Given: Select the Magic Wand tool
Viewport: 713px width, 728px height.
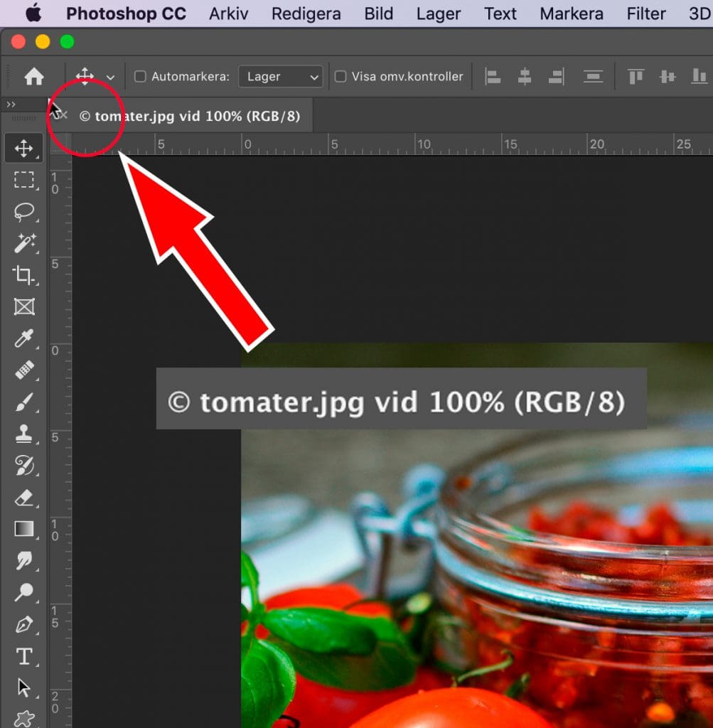Looking at the screenshot, I should (23, 243).
